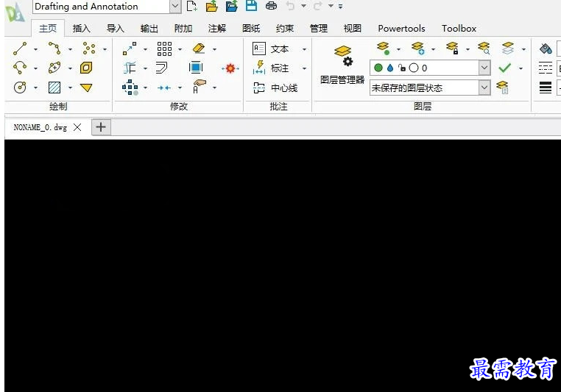This screenshot has height=392, width=561.
Task: Open the unsaved layer state (未保存的图层状态) dropdown
Action: click(x=484, y=88)
